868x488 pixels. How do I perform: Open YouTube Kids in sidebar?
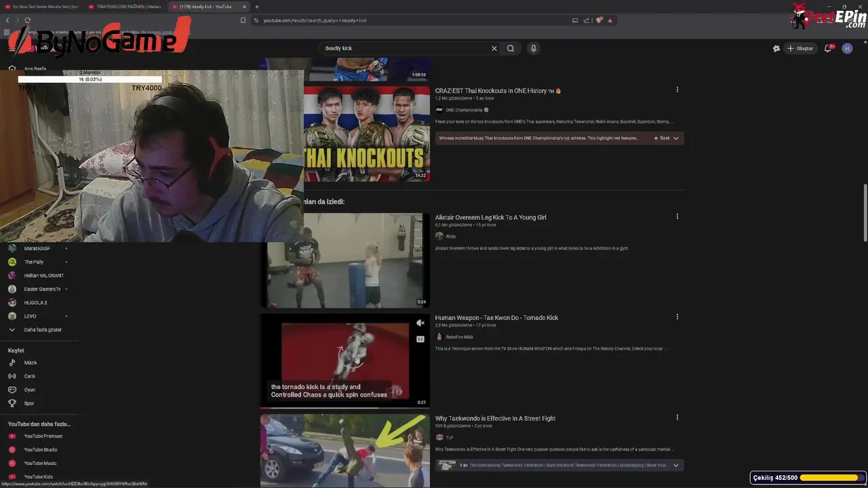pos(39,476)
